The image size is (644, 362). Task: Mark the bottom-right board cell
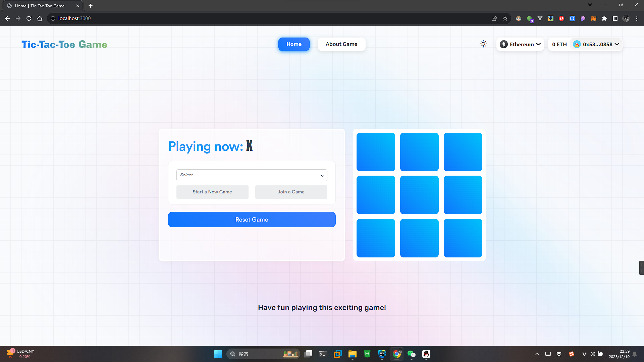(x=463, y=238)
